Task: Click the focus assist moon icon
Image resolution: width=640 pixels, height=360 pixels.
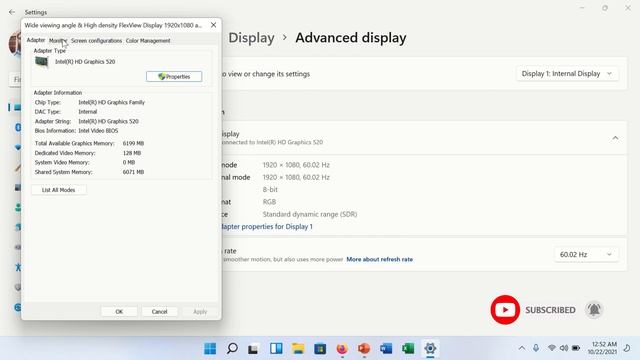Action: point(627,348)
